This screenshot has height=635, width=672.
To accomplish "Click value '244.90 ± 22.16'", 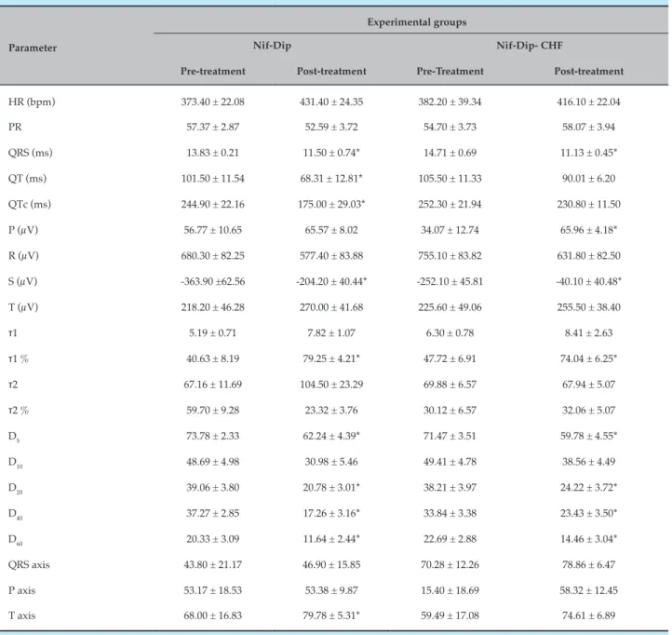I will tap(212, 204).
